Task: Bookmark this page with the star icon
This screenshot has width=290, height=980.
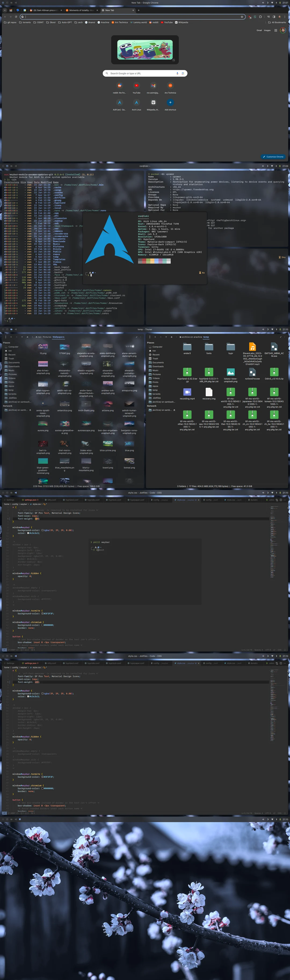Action: tap(242, 17)
